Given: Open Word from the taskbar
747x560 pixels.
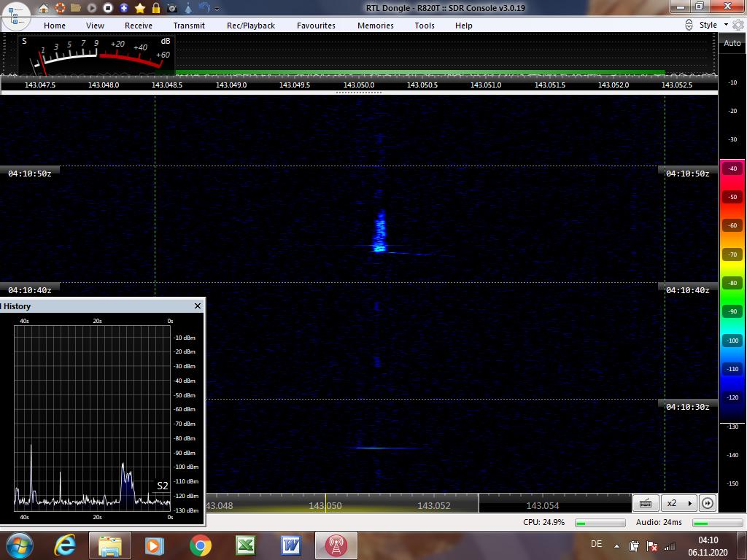Looking at the screenshot, I should tap(291, 545).
